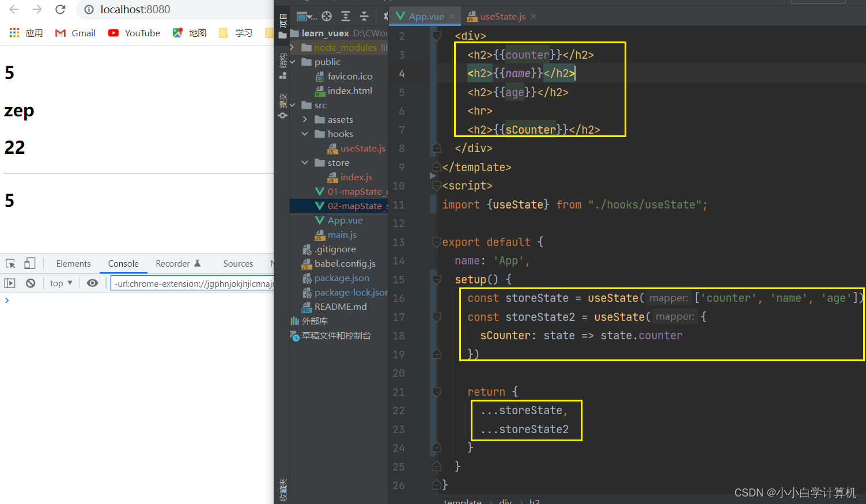Screen dimensions: 866x504
Task: Expand the assets folder
Action: [x=305, y=119]
